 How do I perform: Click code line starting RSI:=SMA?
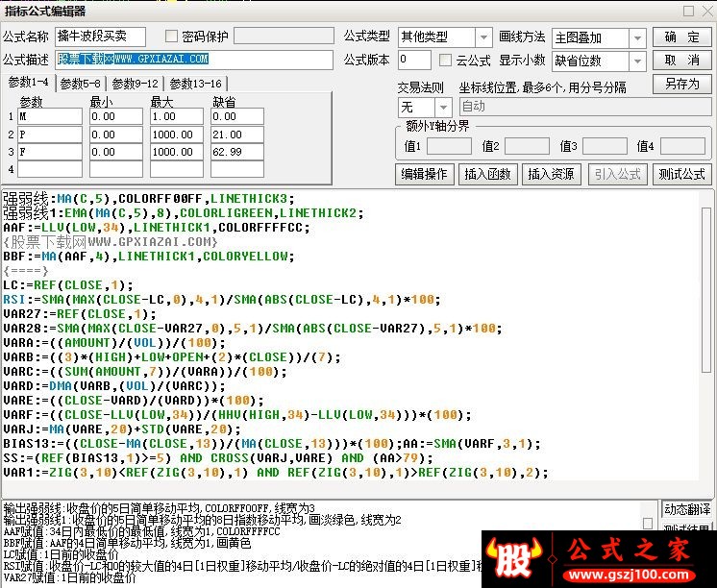222,300
